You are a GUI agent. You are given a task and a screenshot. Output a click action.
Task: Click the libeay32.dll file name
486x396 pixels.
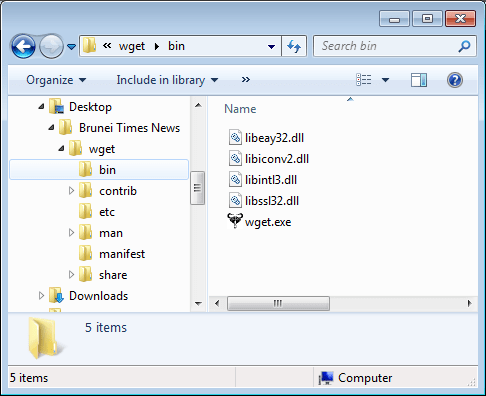[274, 138]
